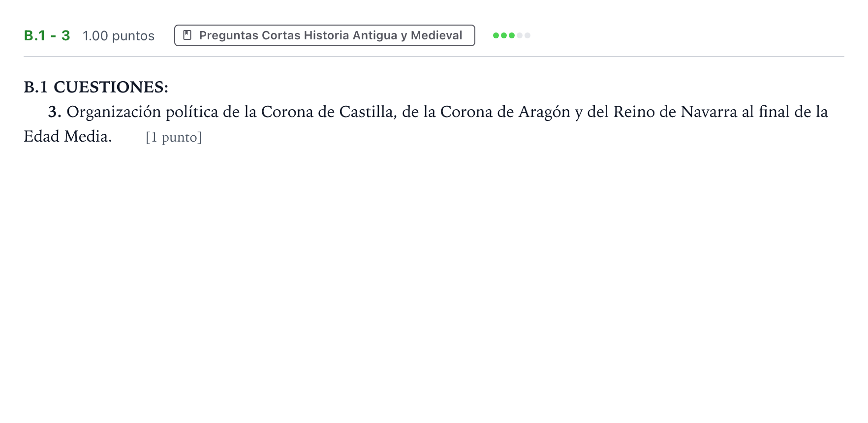Click the 1.00 puntos score text

tap(119, 36)
